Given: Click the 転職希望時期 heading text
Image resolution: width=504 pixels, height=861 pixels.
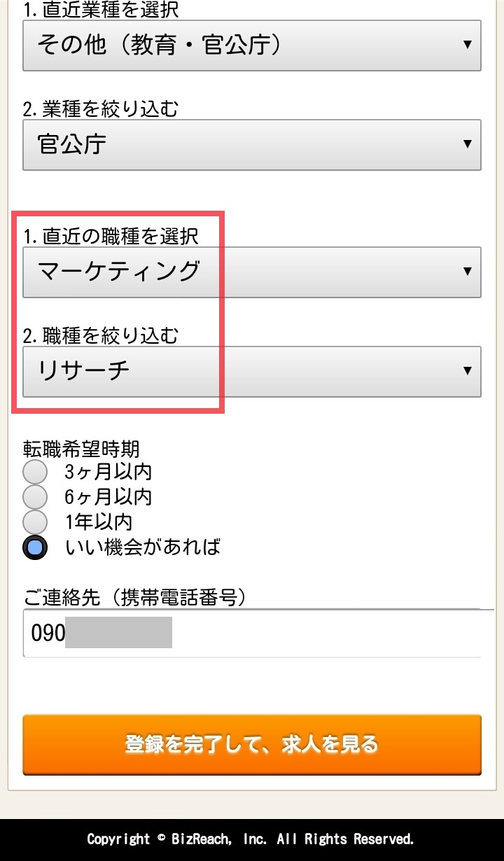Looking at the screenshot, I should point(81,449).
